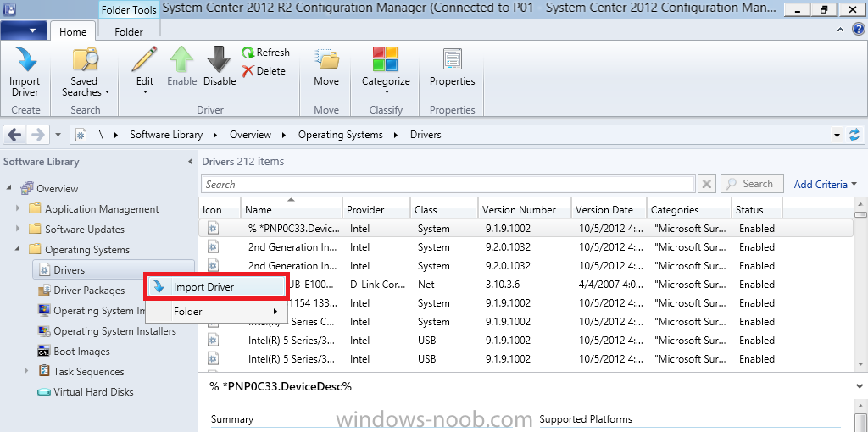
Task: Click the Move folder icon
Action: [326, 58]
